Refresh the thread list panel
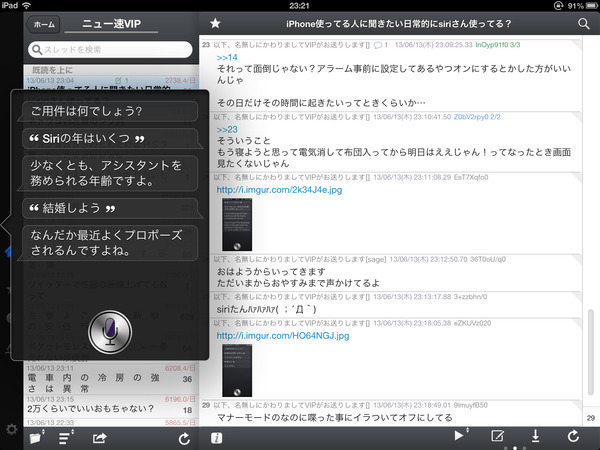 (x=184, y=439)
